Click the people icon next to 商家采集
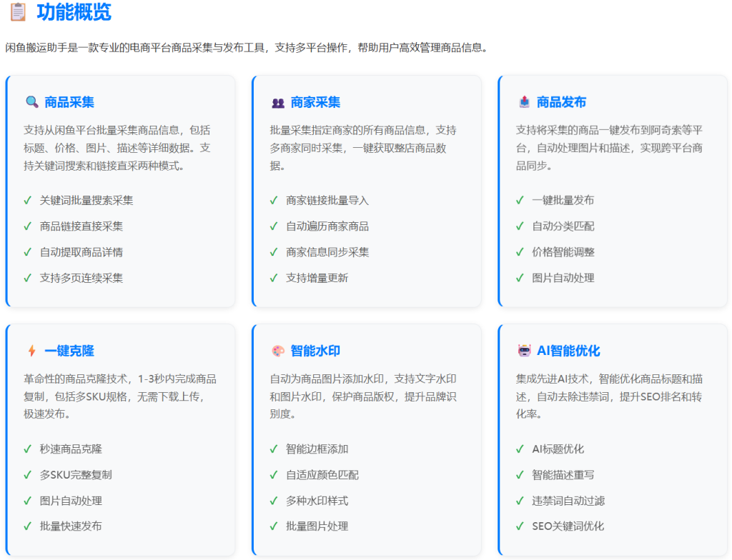Screen dimensions: 732x560 pos(278,102)
